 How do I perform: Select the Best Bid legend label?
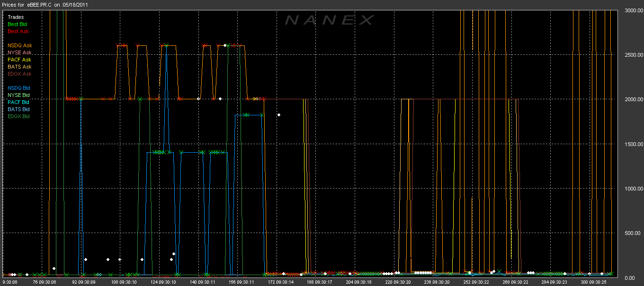pyautogui.click(x=18, y=24)
